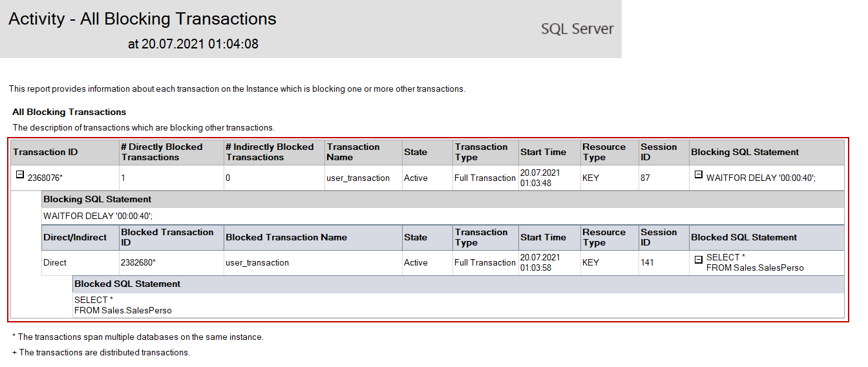Viewport: 868px width, 367px height.
Task: Click the multiple databases footnote text
Action: [138, 337]
